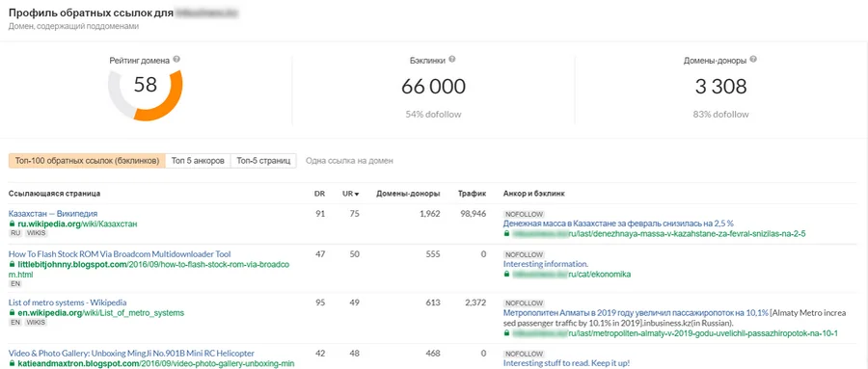Switch to Топ 5 анкоров tab

pos(198,161)
